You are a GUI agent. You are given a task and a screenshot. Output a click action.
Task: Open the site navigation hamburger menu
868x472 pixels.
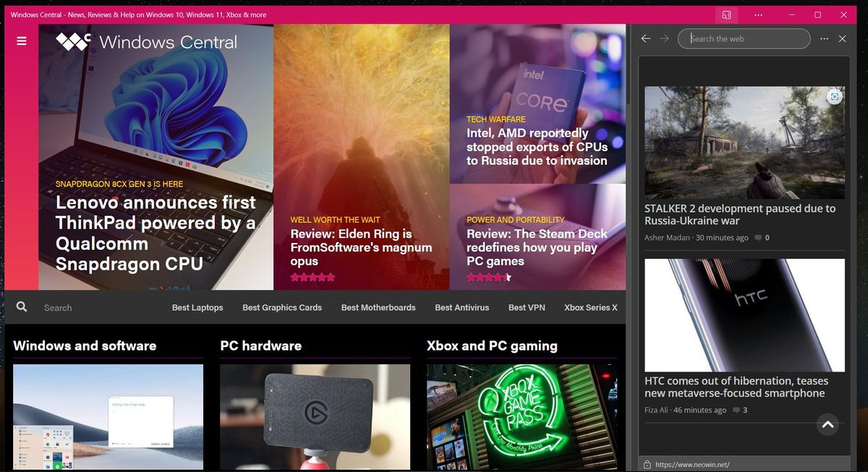point(21,40)
